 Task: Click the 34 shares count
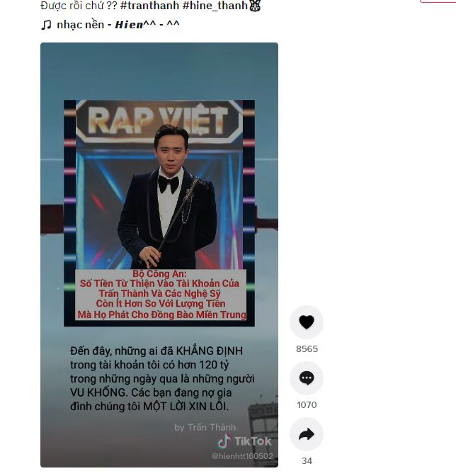coord(307,461)
